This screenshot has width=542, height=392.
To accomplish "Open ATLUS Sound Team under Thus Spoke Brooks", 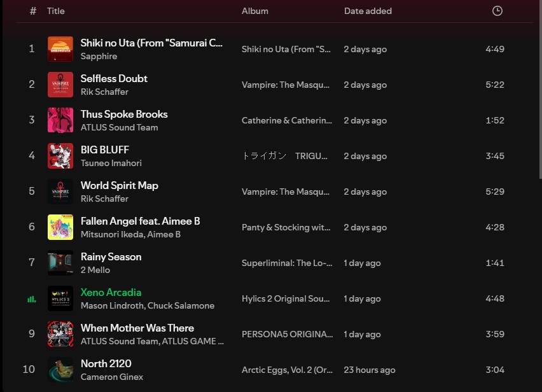I will (x=119, y=127).
